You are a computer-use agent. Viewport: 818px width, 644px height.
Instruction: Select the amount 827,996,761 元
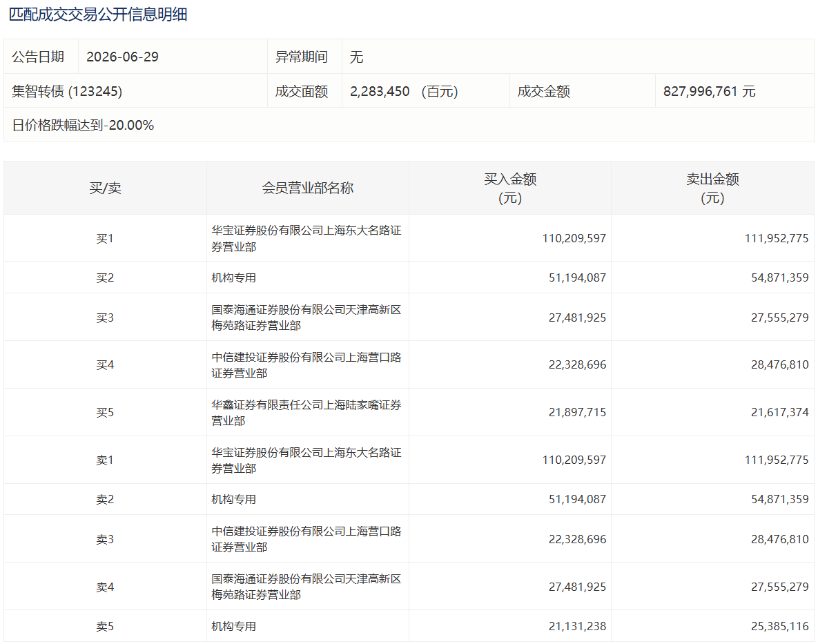(x=710, y=91)
